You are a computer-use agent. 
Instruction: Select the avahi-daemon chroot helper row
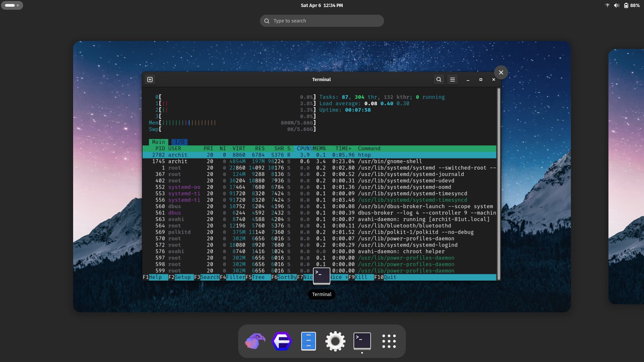[x=319, y=251]
